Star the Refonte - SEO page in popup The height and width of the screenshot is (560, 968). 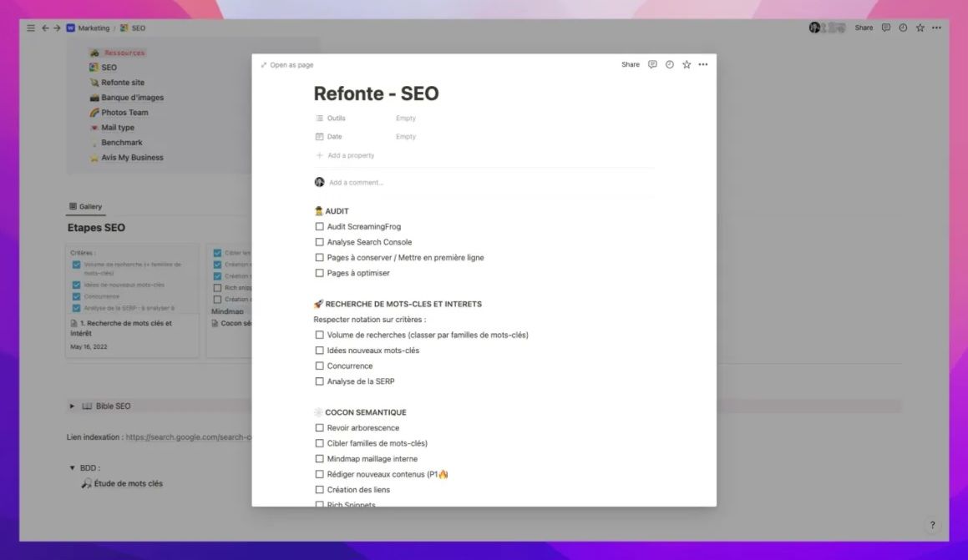pos(687,64)
